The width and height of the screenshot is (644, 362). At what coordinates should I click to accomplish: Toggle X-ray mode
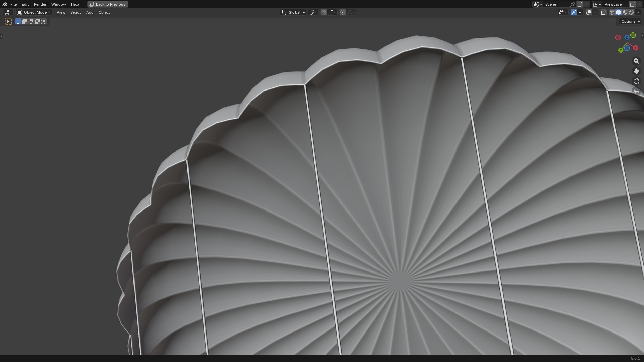[604, 12]
